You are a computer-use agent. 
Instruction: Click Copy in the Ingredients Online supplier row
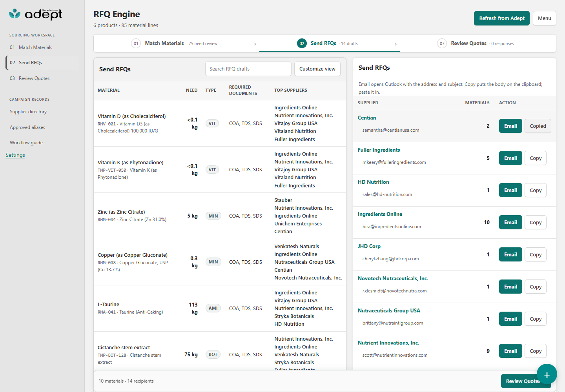point(536,222)
